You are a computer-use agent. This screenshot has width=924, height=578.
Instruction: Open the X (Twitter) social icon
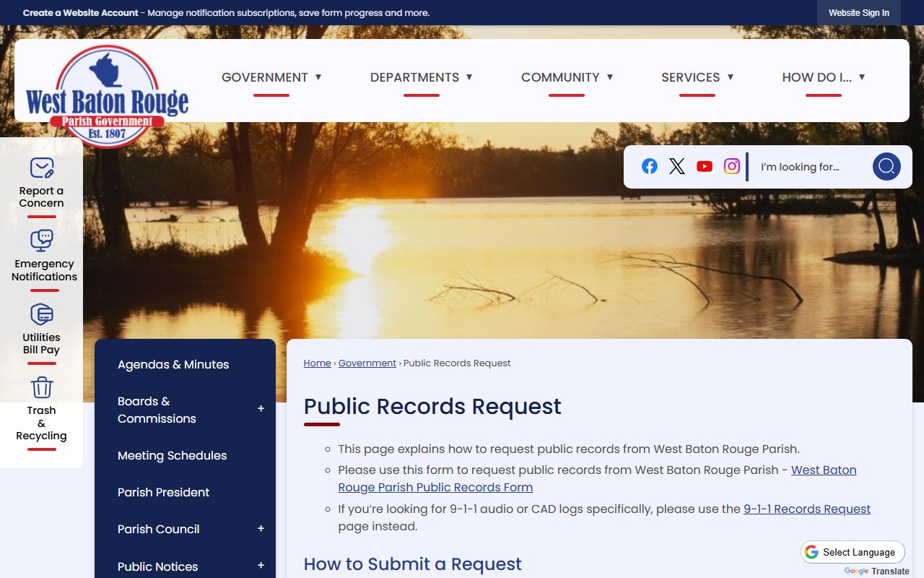[x=677, y=166]
